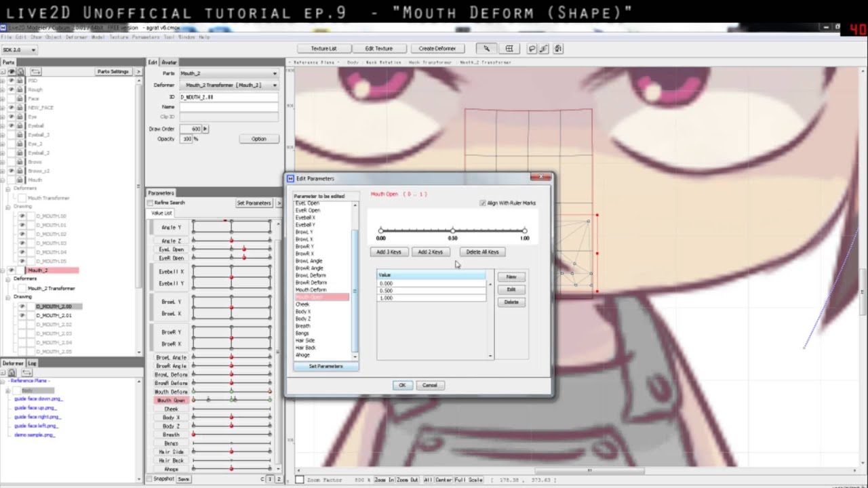Click the Texture List button
Viewport: 868px width, 488px height.
323,48
